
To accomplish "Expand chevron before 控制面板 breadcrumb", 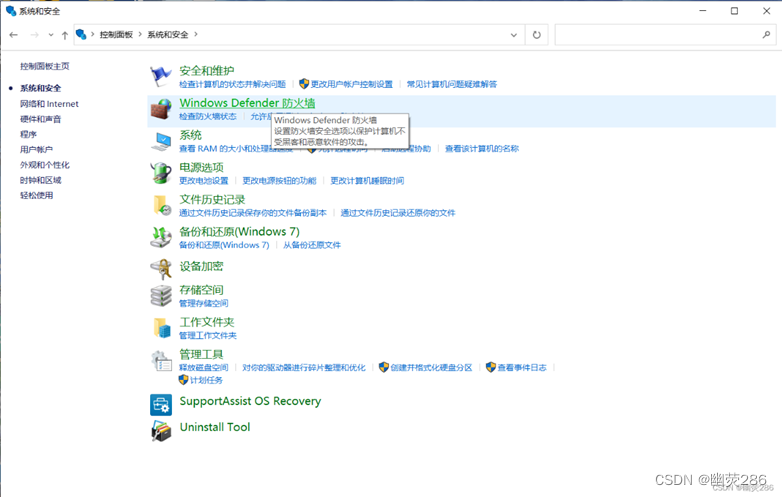I will (x=92, y=34).
